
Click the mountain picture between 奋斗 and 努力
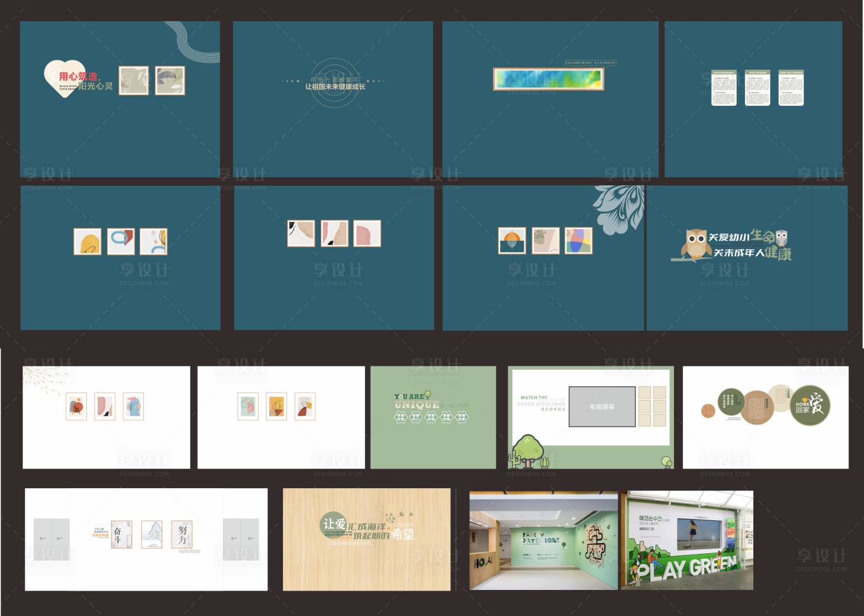pyautogui.click(x=151, y=534)
